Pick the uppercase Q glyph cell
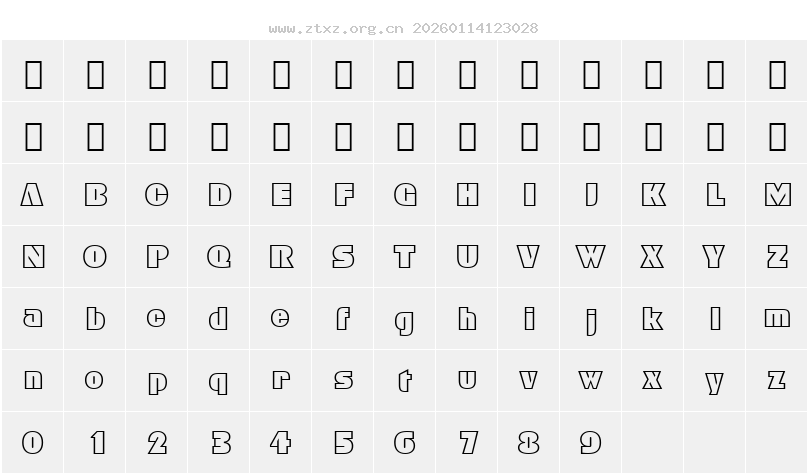The width and height of the screenshot is (808, 476). click(219, 257)
